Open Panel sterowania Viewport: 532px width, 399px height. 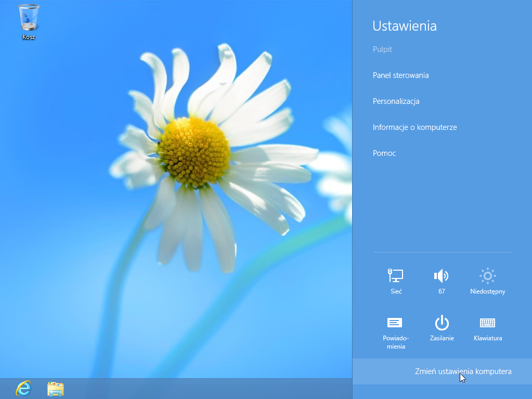pos(400,75)
